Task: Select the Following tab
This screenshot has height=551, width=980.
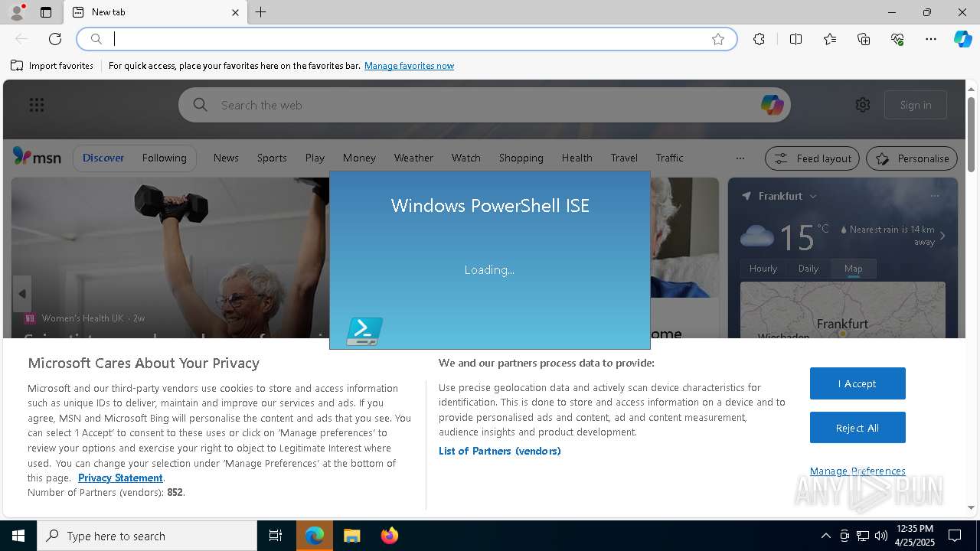Action: click(164, 158)
